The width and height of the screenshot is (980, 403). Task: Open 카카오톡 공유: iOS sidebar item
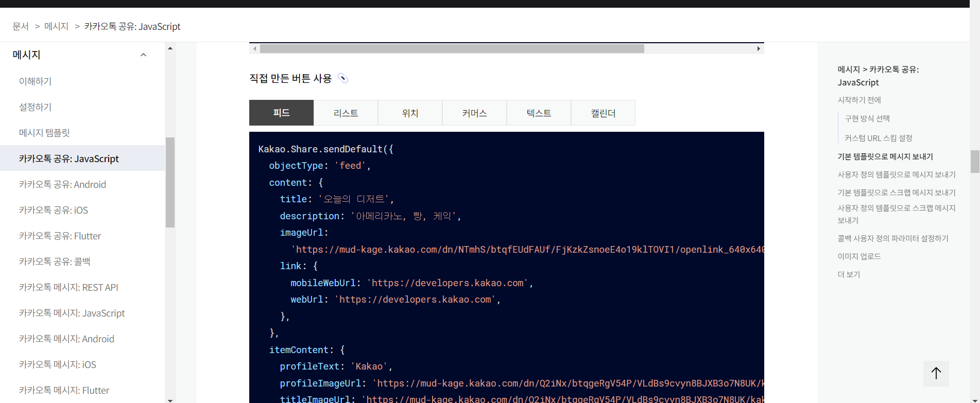(54, 210)
